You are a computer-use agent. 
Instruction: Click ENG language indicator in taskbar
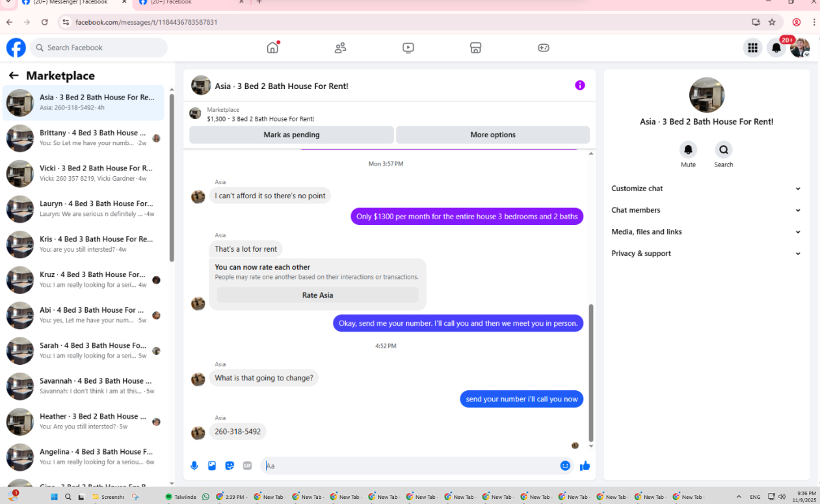pos(755,497)
